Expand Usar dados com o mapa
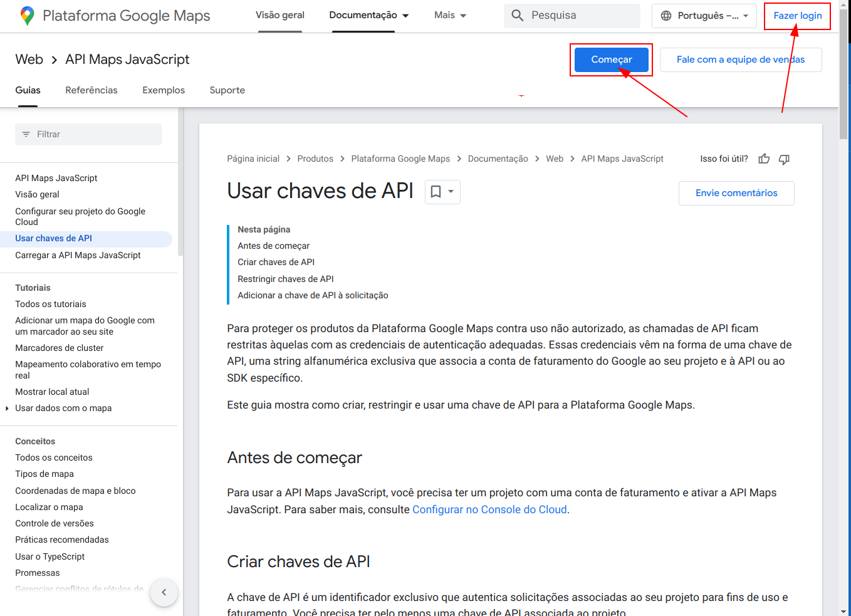Screen dimensions: 851x616 (7, 408)
